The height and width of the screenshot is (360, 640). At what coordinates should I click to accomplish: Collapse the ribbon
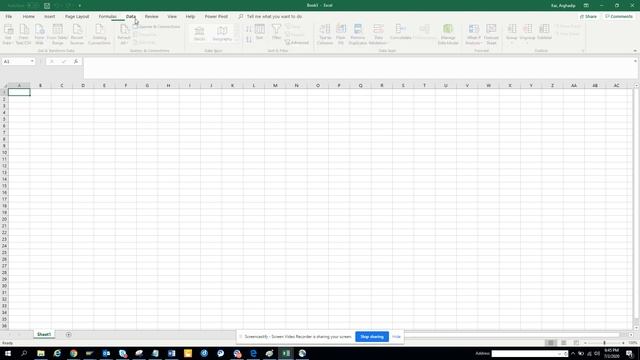pos(635,51)
